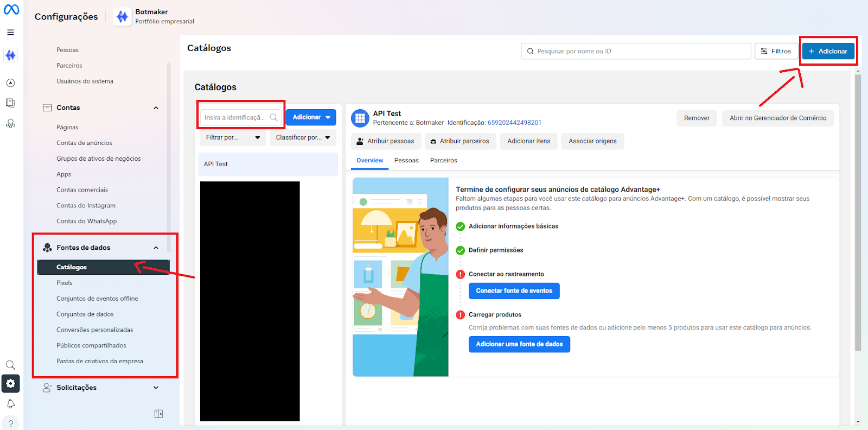Image resolution: width=868 pixels, height=430 pixels.
Task: Click the page vertical scrollbar
Action: (x=858, y=213)
